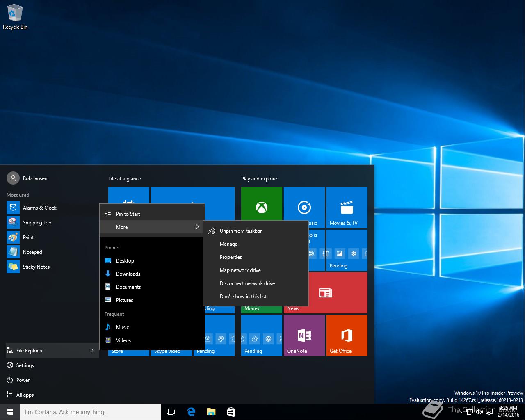This screenshot has height=420, width=525.
Task: Open Settings gear in Start menu
Action: (9, 365)
